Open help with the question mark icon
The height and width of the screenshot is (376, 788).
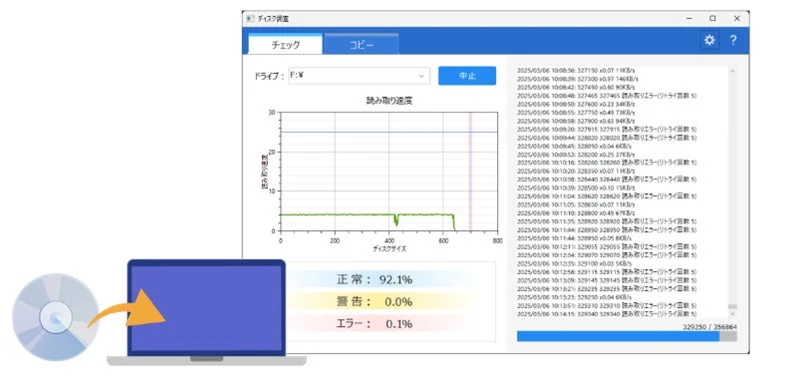(733, 40)
